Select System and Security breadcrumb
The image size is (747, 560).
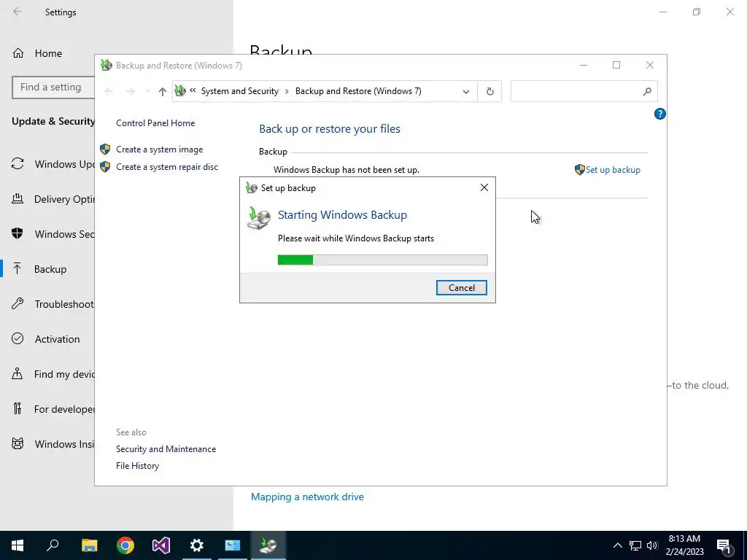click(239, 91)
